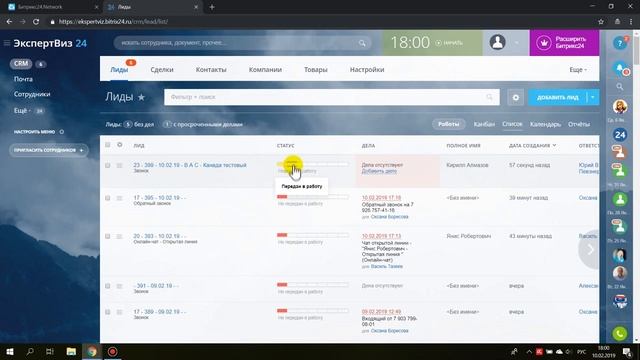The image size is (640, 360).
Task: Open the help question mark icon
Action: [620, 43]
